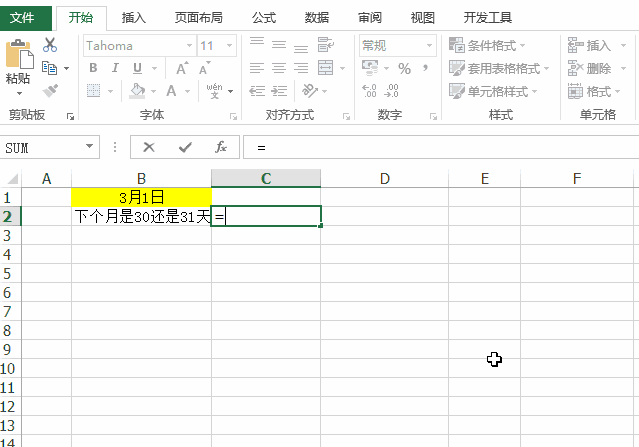Apply the percent style
639x447 pixels.
tap(404, 68)
